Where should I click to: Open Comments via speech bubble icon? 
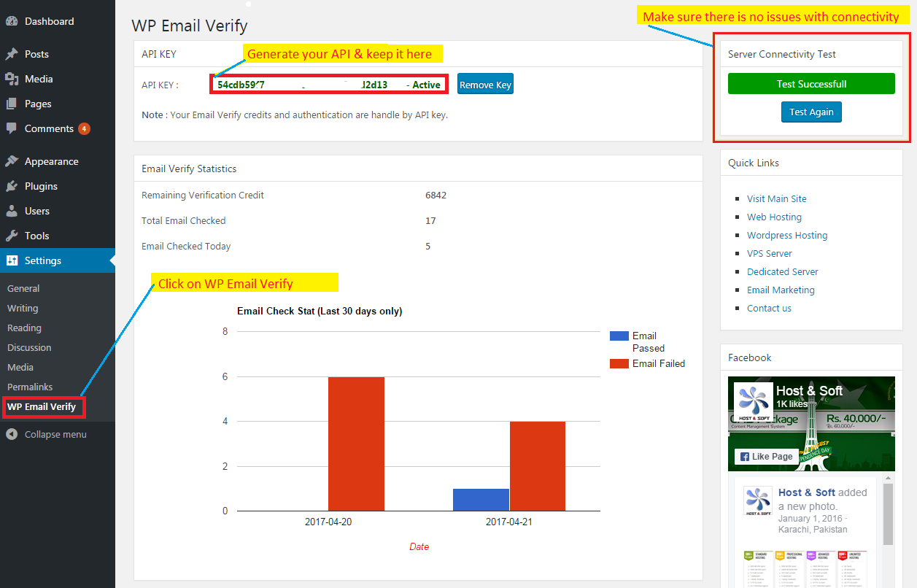click(12, 128)
